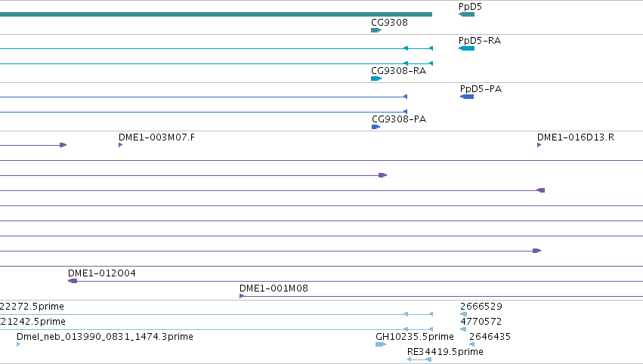Open the PpD5-RA transcript label

coord(479,41)
